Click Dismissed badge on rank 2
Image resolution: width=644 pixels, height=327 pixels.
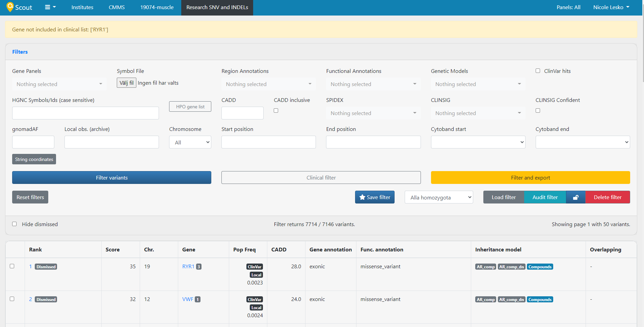46,299
